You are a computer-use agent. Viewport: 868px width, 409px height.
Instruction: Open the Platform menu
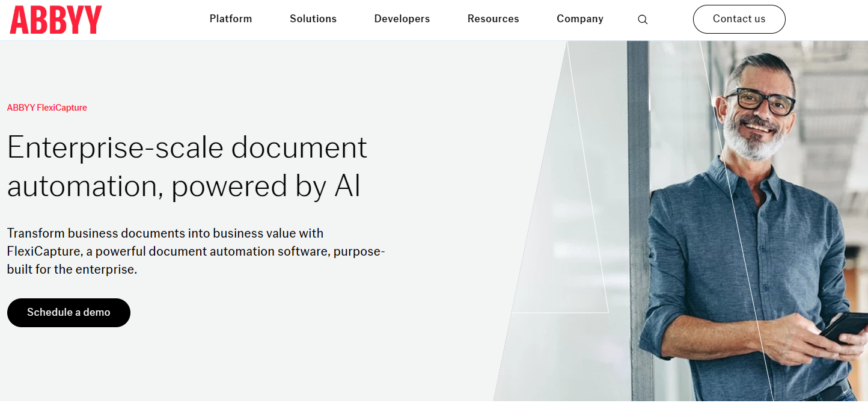[231, 19]
